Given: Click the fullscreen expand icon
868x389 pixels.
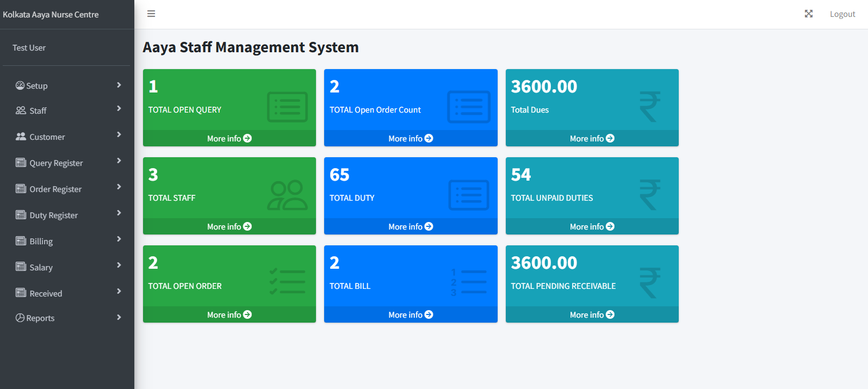Looking at the screenshot, I should tap(809, 14).
